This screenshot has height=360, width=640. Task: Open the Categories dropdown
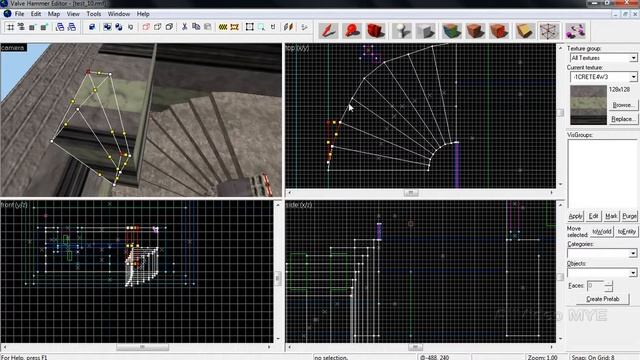point(602,253)
